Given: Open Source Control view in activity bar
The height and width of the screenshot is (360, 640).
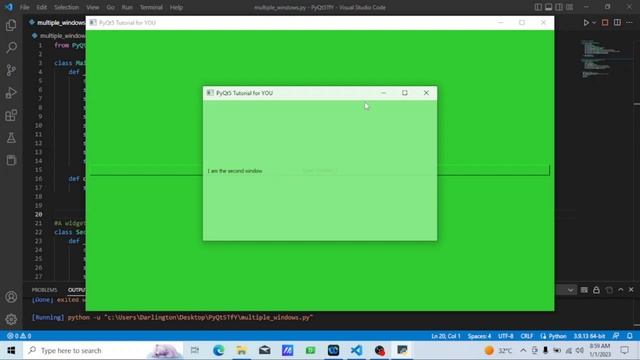Looking at the screenshot, I should tap(11, 70).
